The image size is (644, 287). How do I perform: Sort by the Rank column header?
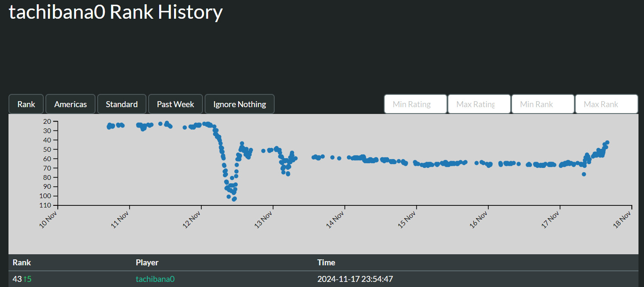click(22, 262)
